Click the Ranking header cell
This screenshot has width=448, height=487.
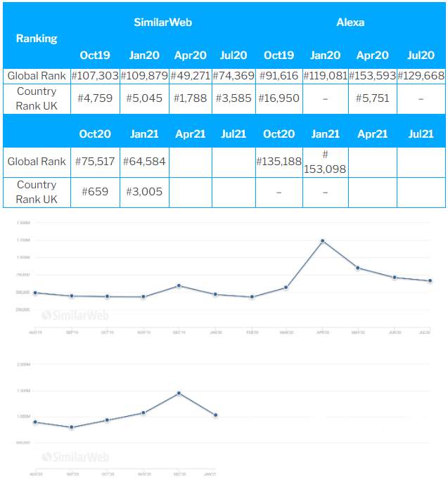pos(37,38)
